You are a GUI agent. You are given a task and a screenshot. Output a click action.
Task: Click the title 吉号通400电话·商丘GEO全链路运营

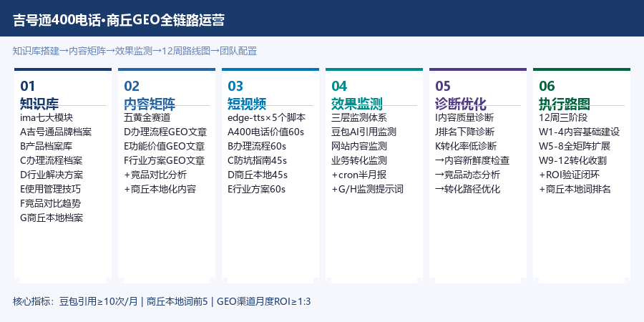coord(119,20)
